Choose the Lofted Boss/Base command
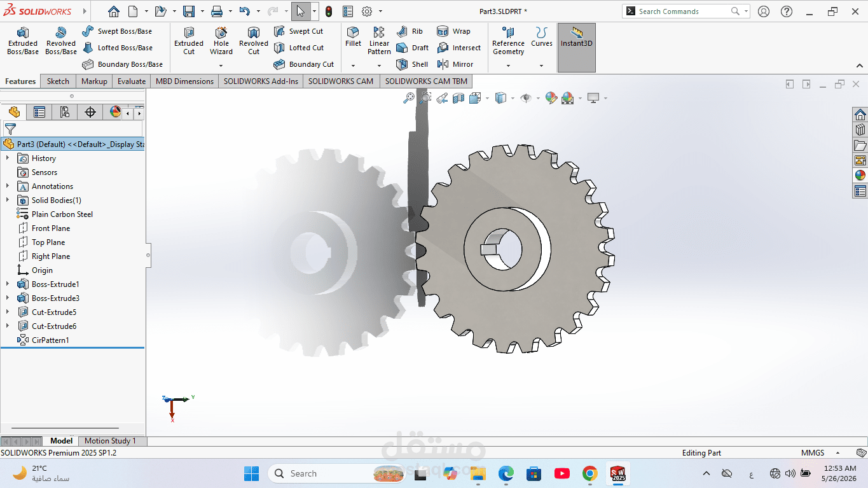 [118, 48]
